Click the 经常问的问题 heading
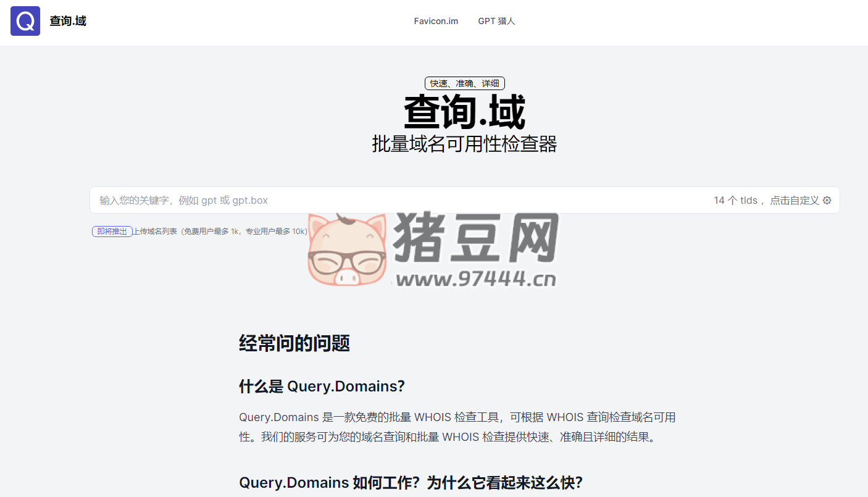The image size is (868, 497). pos(294,343)
